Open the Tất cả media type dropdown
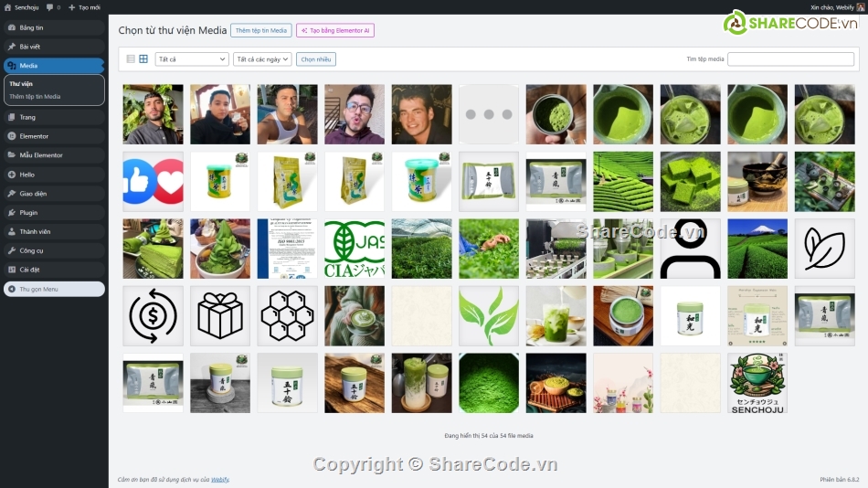The height and width of the screenshot is (488, 868). pyautogui.click(x=192, y=58)
